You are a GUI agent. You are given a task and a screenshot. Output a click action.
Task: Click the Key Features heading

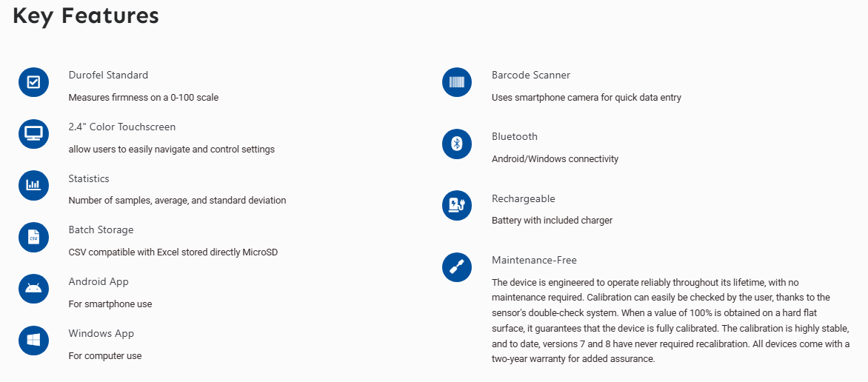point(86,16)
